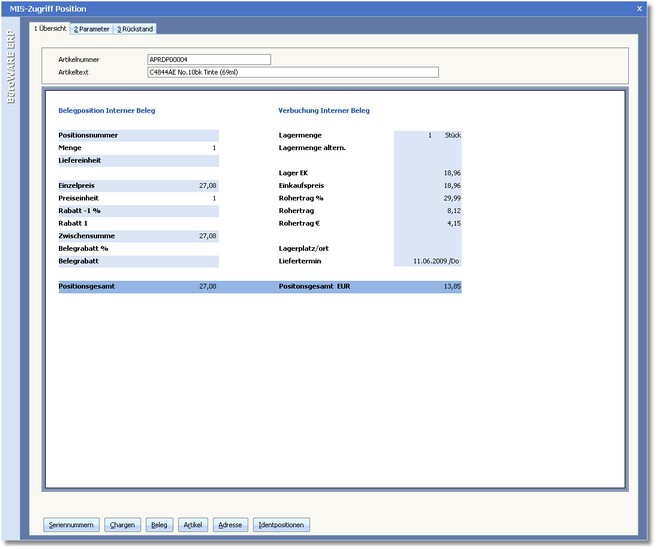Select the Adresse button

tap(230, 524)
